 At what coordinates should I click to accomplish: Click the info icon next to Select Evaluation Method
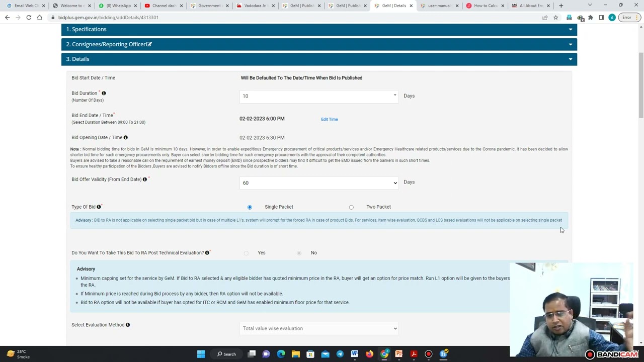tap(128, 325)
